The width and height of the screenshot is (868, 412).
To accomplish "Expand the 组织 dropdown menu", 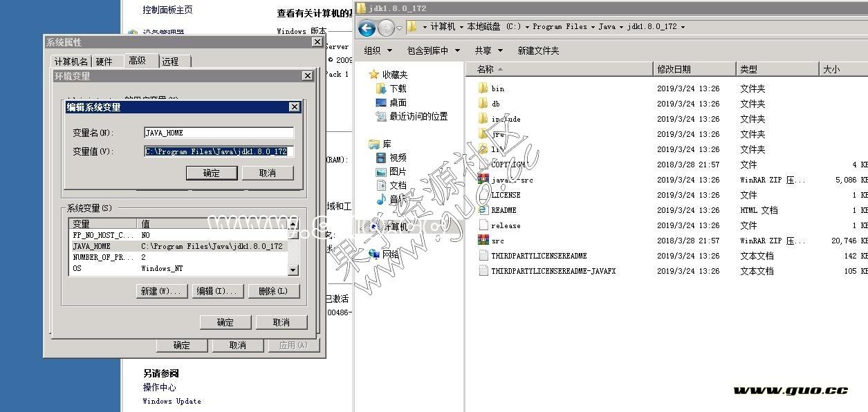I will [x=378, y=50].
